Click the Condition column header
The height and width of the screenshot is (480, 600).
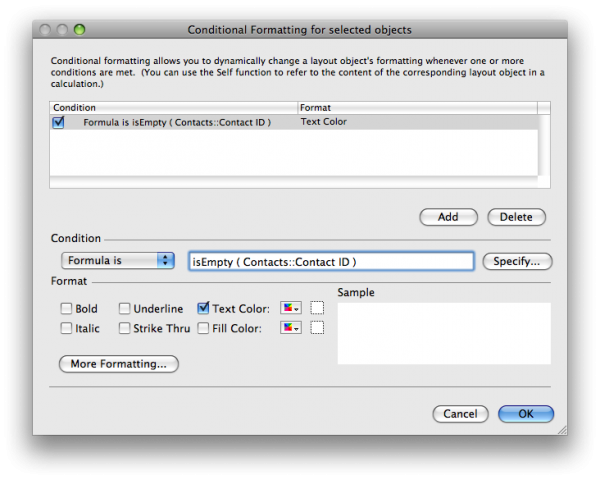click(x=174, y=108)
